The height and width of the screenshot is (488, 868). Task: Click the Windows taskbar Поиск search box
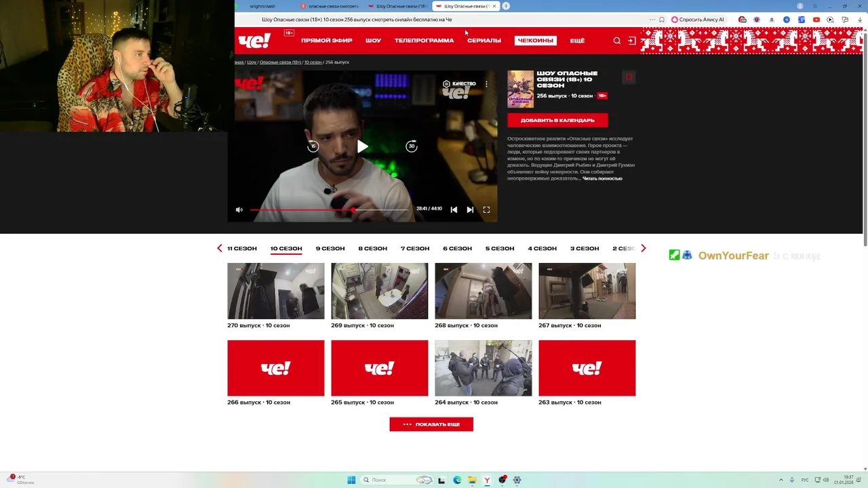click(397, 480)
